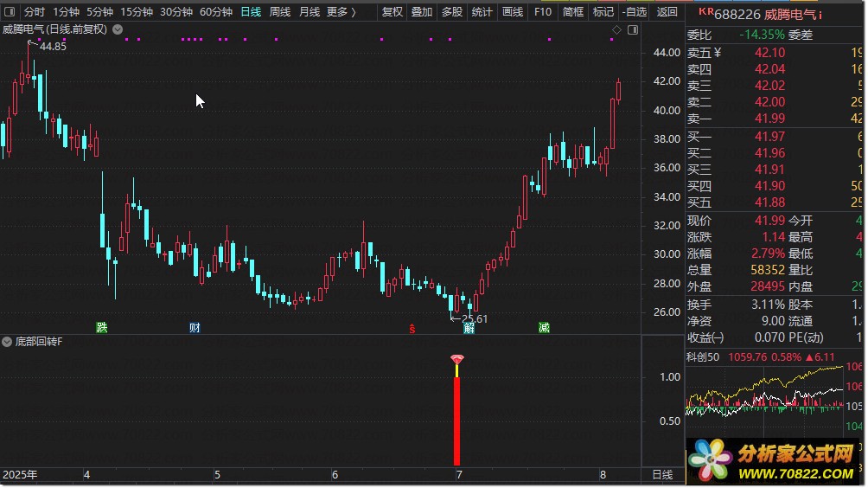Click the green 跌 event marker

(x=102, y=327)
